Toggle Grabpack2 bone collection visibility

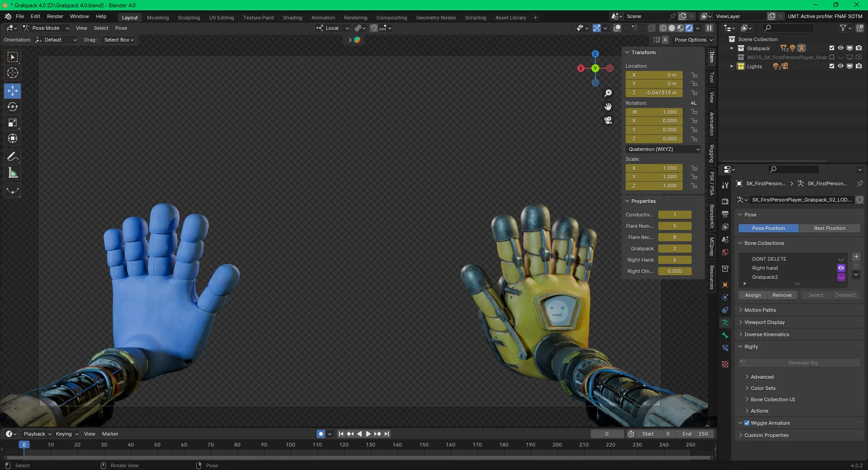[841, 277]
